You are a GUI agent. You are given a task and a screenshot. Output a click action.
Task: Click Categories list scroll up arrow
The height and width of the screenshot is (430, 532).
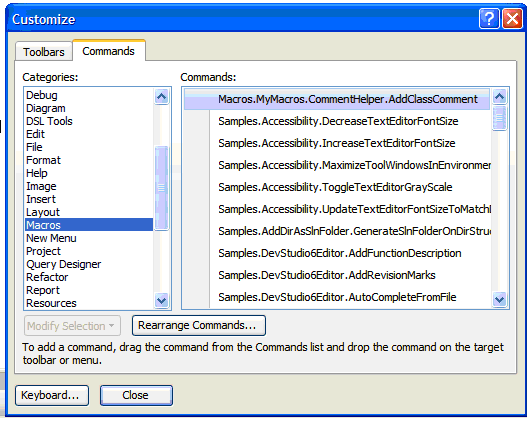[162, 97]
